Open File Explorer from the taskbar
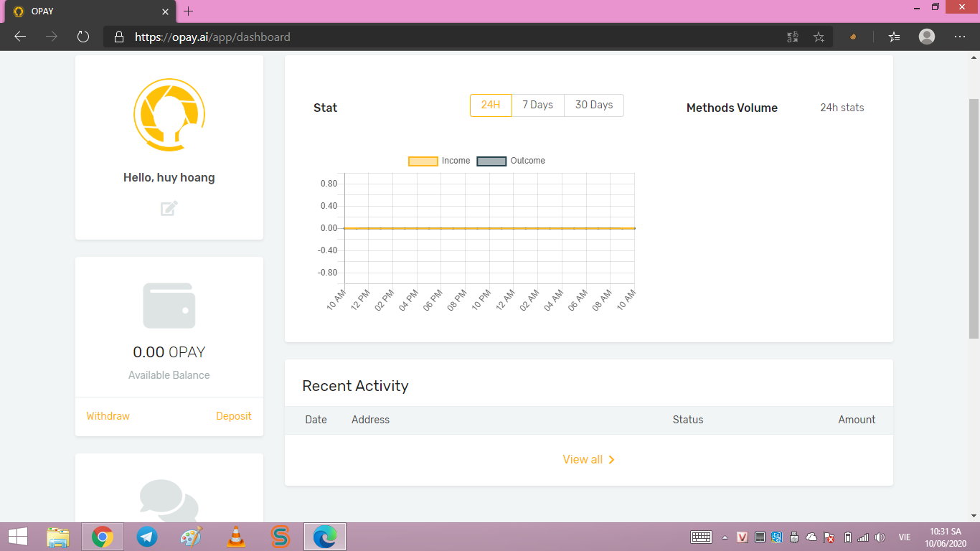The height and width of the screenshot is (551, 980). click(58, 537)
